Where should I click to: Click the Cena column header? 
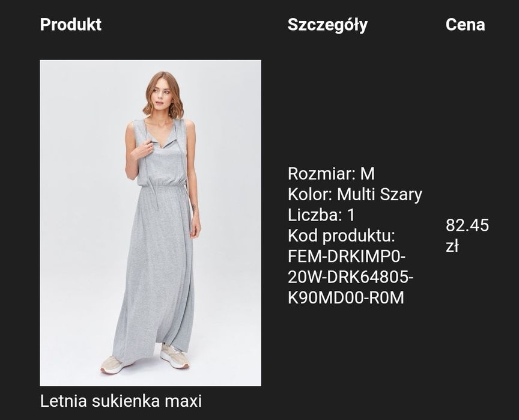pyautogui.click(x=465, y=25)
